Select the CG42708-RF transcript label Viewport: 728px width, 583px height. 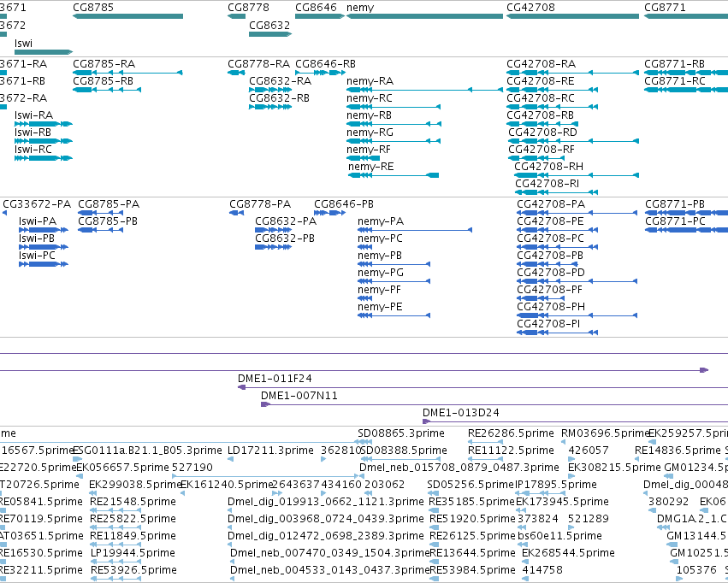pos(542,150)
